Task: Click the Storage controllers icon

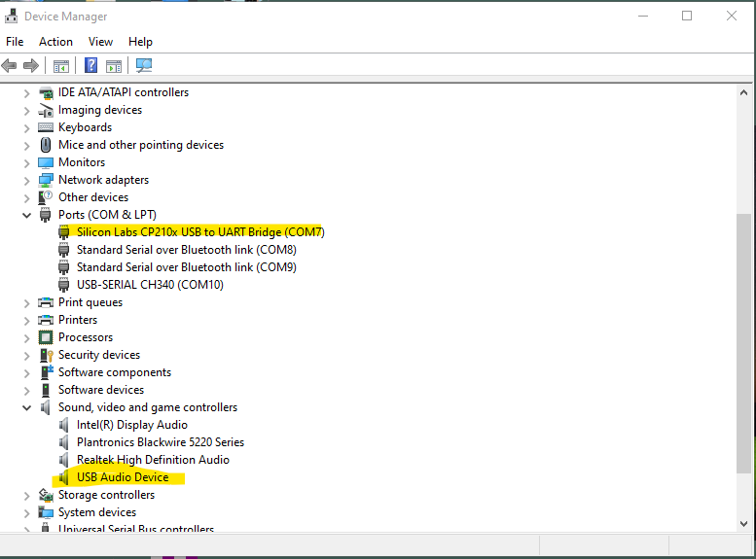Action: click(46, 495)
